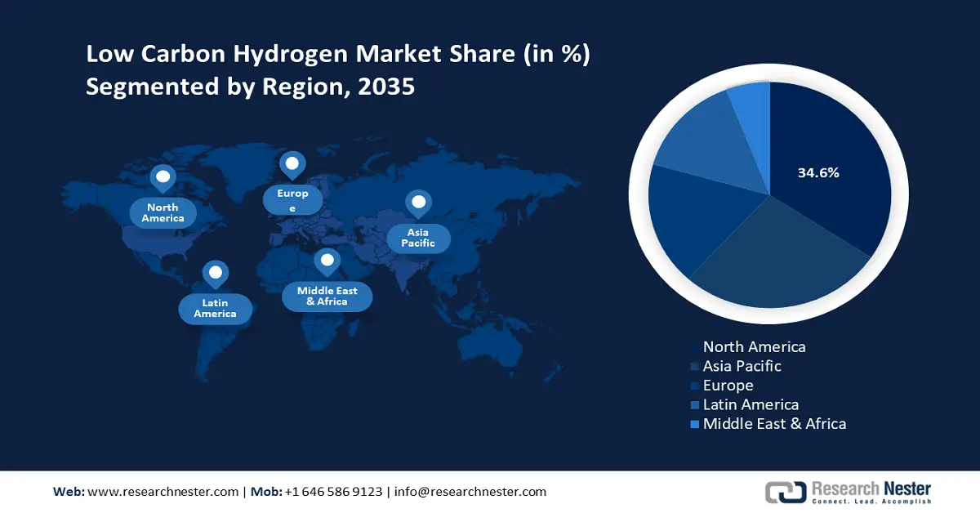Select the Europe label bubble on map

point(292,200)
